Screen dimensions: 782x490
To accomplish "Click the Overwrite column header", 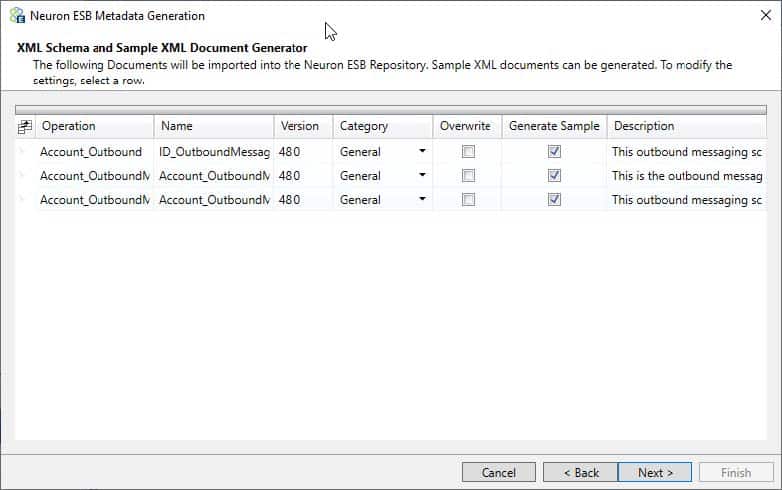I will click(467, 127).
